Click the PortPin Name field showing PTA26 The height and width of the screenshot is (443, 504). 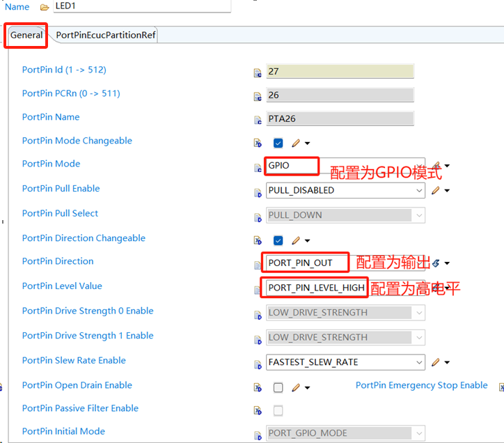(x=340, y=118)
